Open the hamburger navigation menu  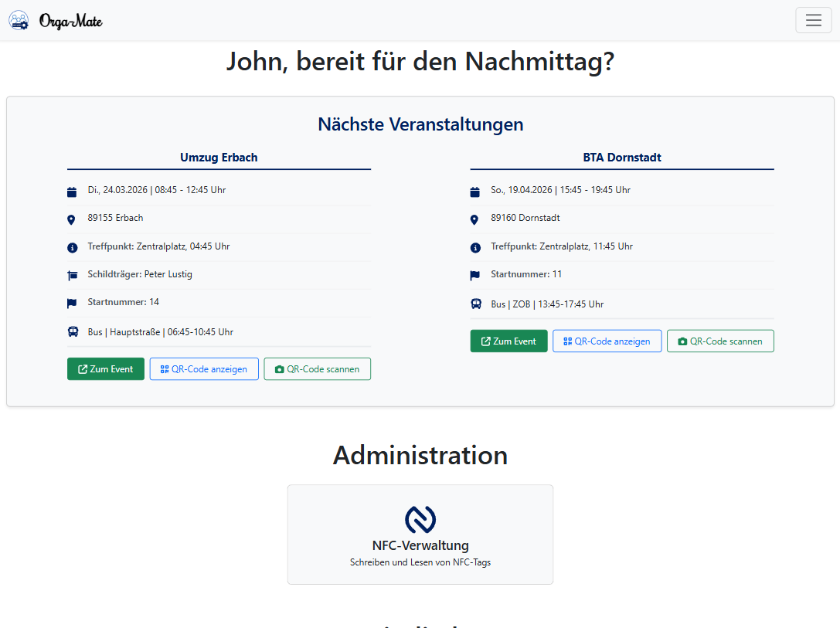(x=813, y=19)
